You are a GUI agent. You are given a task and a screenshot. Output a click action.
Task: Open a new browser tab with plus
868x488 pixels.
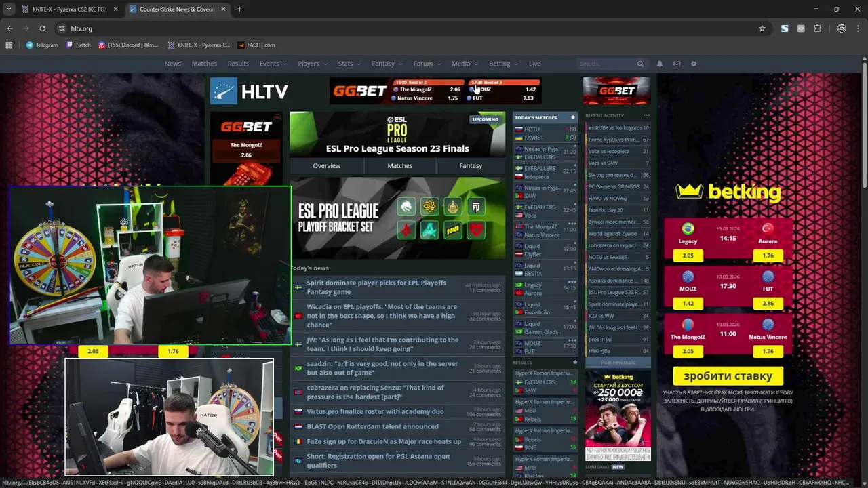pyautogui.click(x=239, y=9)
